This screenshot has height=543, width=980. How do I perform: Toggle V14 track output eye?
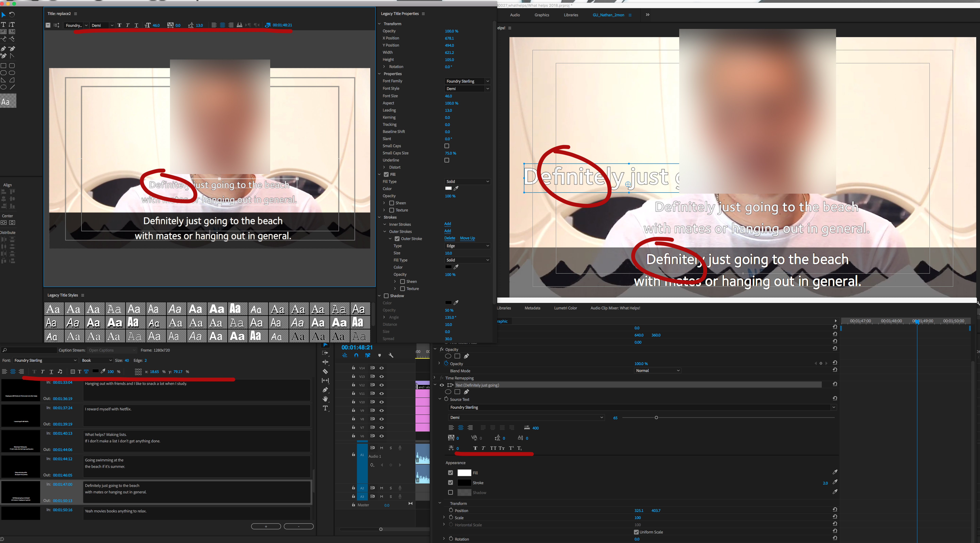pyautogui.click(x=382, y=368)
